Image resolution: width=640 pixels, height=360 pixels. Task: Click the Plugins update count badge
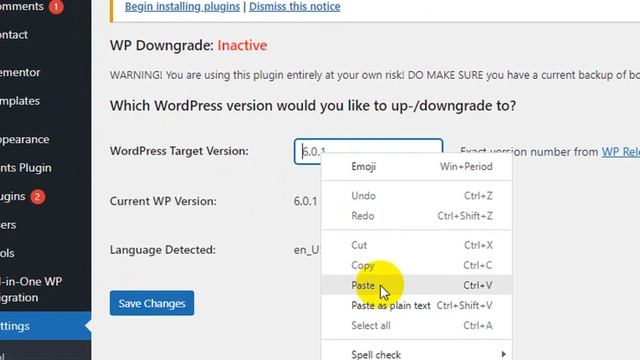tap(38, 197)
